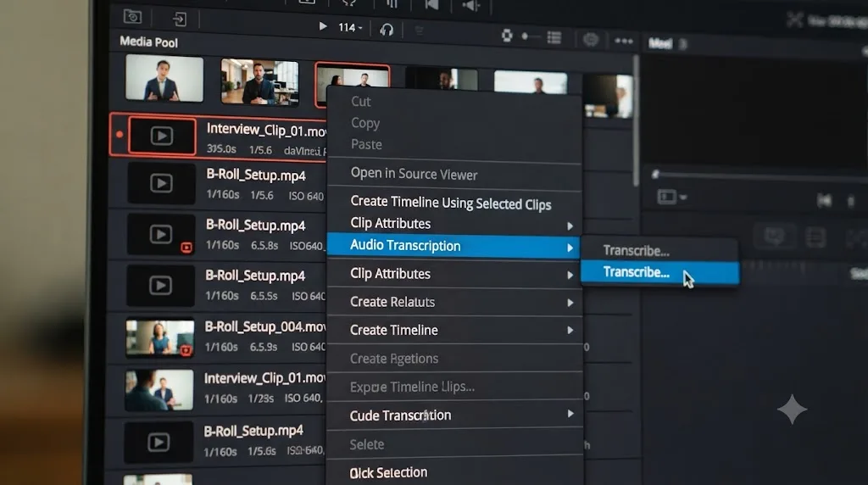
Task: Click the import media arrow icon
Action: [179, 20]
